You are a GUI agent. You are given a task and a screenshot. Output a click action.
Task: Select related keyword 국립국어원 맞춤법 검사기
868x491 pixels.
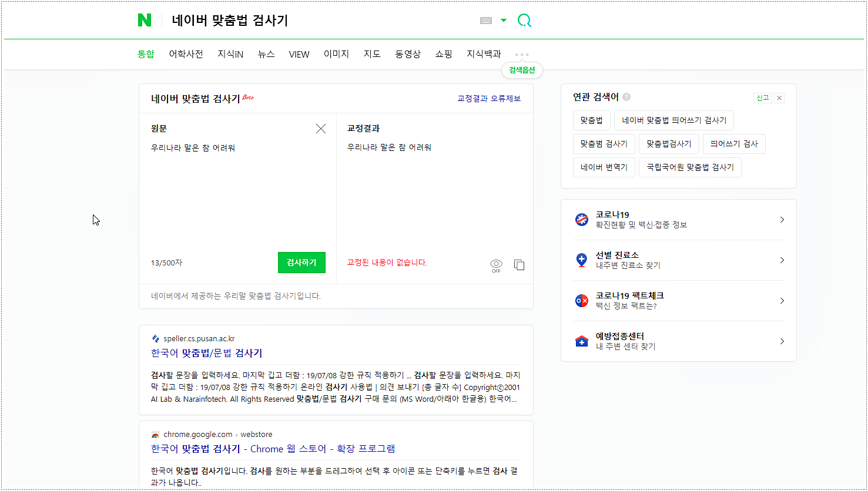point(690,167)
